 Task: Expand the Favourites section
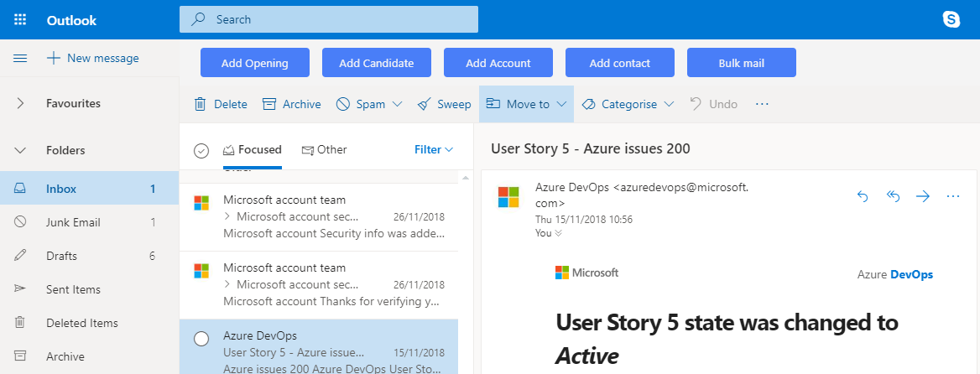pyautogui.click(x=20, y=104)
